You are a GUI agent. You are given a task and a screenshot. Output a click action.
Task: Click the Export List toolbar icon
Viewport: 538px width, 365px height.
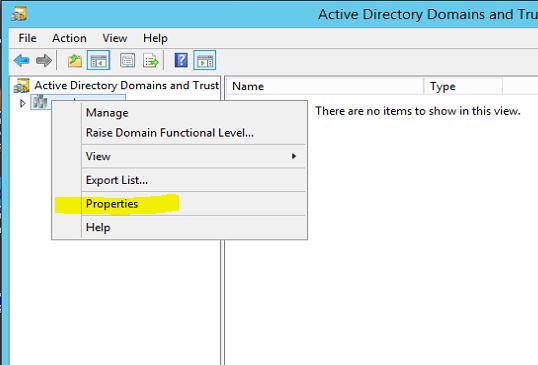tap(151, 61)
